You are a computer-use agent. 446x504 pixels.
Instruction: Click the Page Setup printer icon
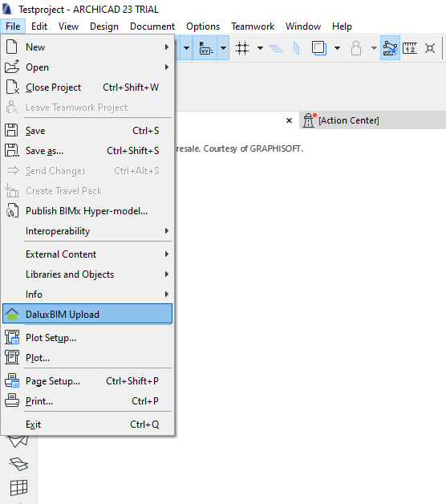coord(12,380)
